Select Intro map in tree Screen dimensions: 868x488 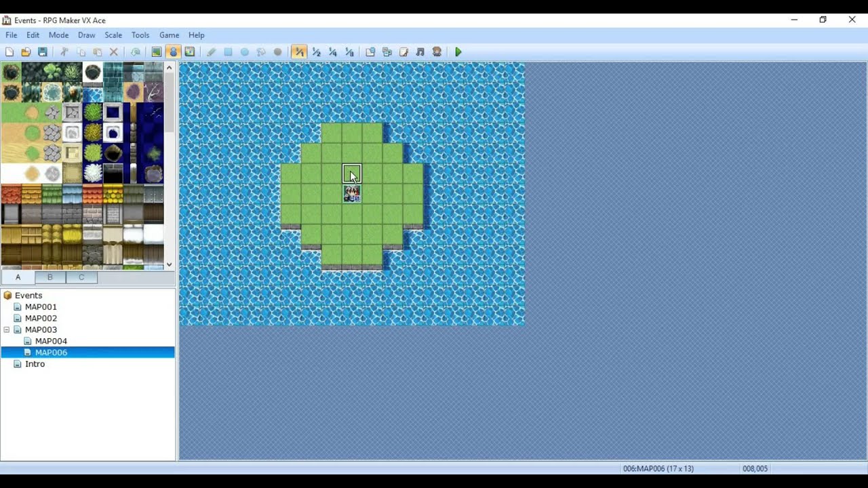coord(35,364)
